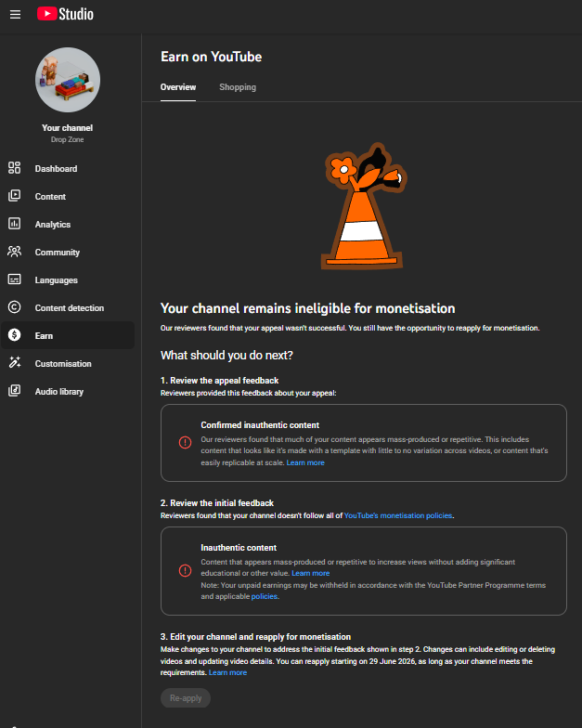The width and height of the screenshot is (582, 728).
Task: Open YouTube's monetisation policies link
Action: pos(398,516)
